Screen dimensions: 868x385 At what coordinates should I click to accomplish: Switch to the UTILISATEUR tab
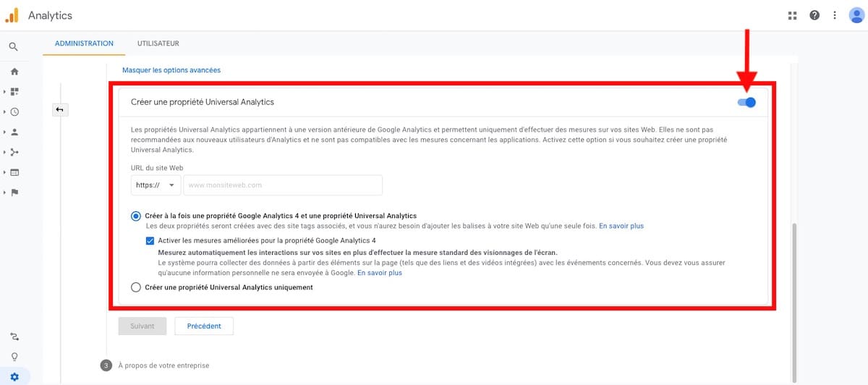(158, 43)
